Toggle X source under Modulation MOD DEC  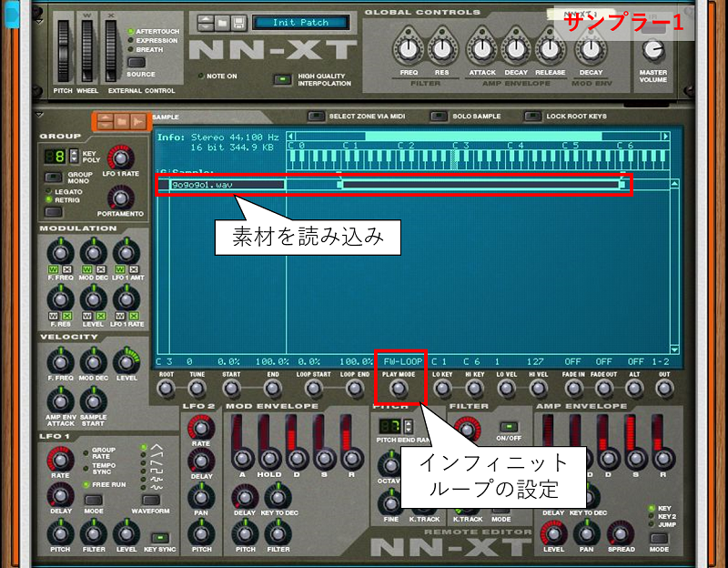point(100,269)
